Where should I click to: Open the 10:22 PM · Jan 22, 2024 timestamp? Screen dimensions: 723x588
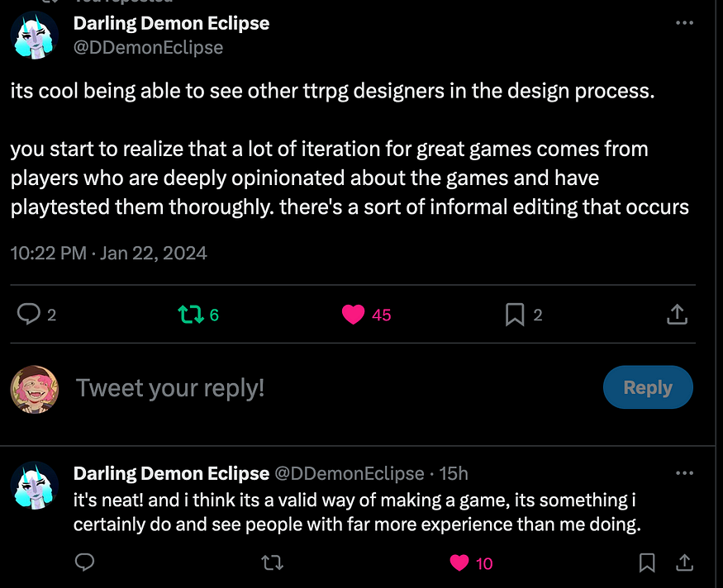[109, 253]
